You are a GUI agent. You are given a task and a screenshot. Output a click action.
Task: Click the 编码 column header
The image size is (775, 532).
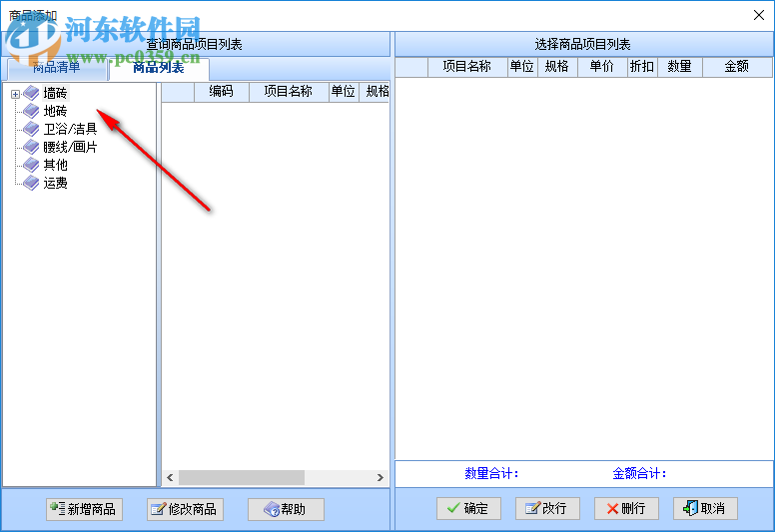pos(222,92)
